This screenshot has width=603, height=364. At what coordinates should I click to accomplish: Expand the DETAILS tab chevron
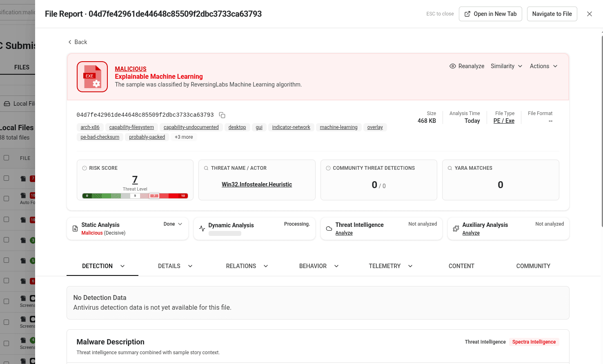click(x=190, y=266)
